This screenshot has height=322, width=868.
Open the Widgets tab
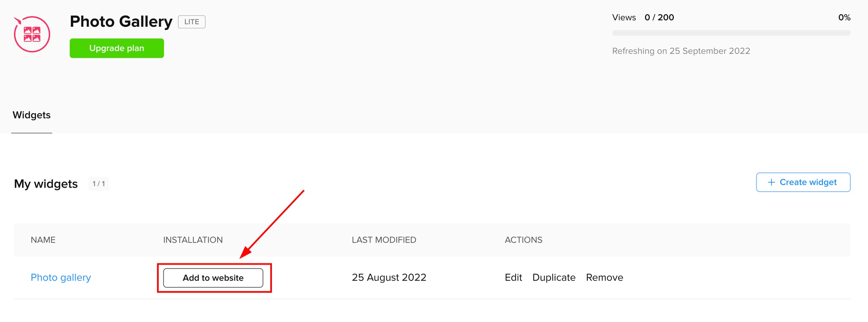pos(32,115)
